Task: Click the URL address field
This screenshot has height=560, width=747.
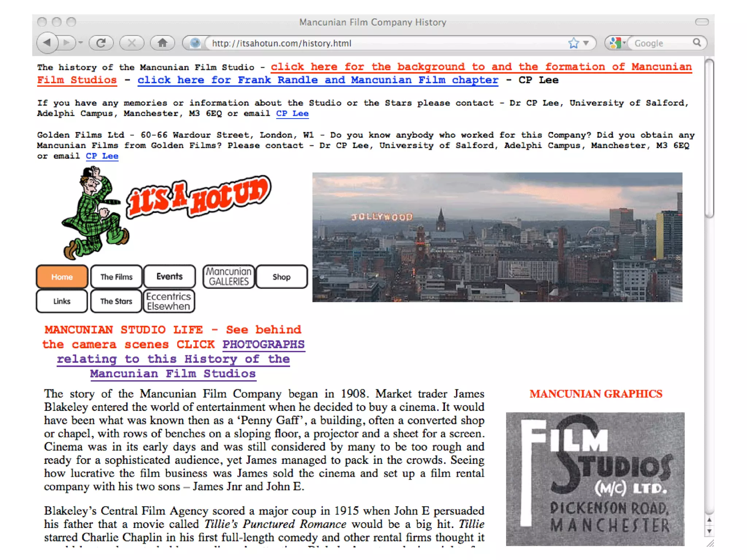Action: (387, 43)
